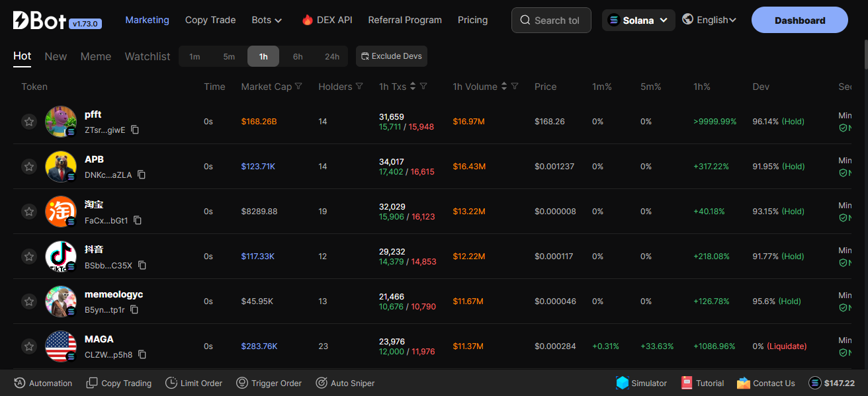Copy the MAGA address CLZW...p5h8

pos(142,355)
